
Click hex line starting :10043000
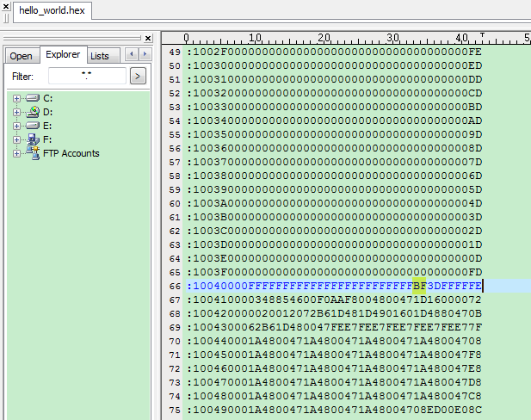point(334,327)
